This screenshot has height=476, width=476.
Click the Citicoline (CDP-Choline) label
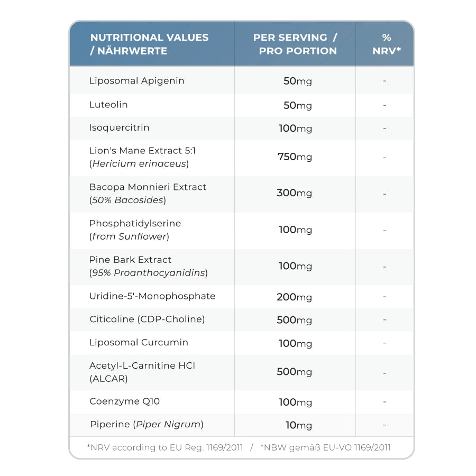point(147,319)
